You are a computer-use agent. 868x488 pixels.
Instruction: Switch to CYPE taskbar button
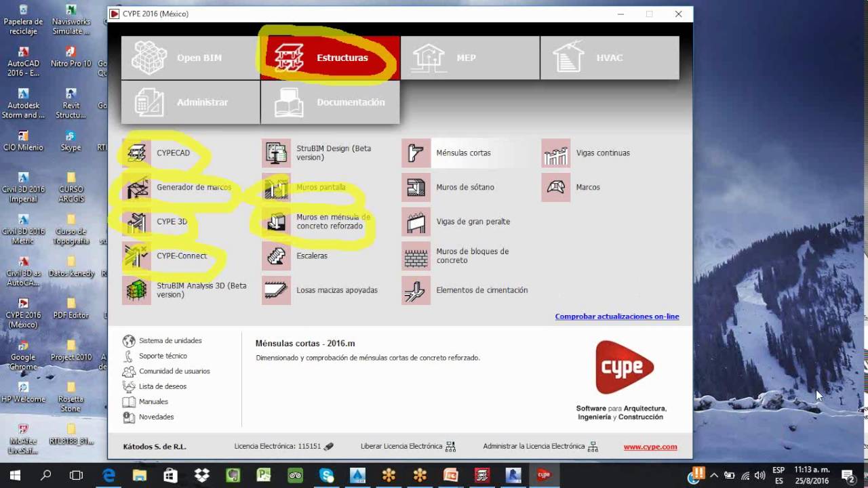(544, 475)
